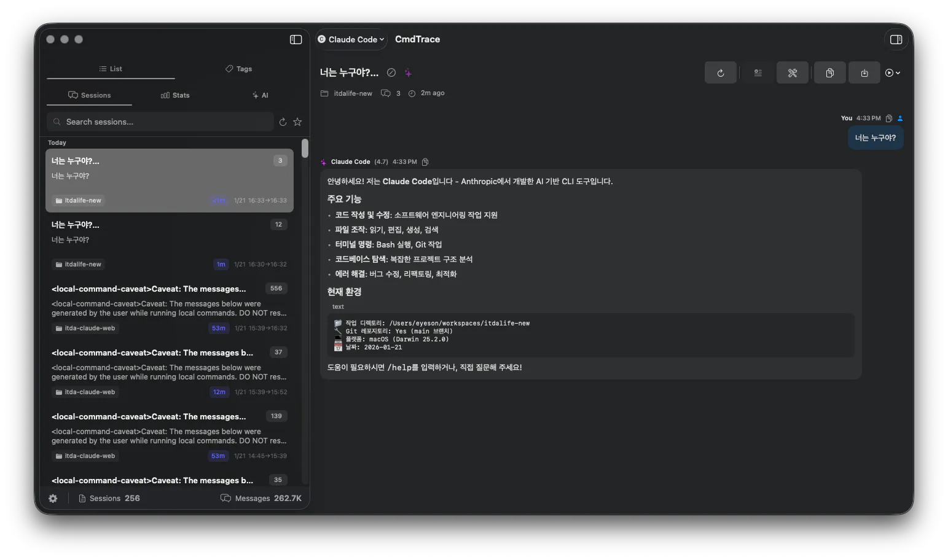Click the folder icon beside itdalife-new in the header
This screenshot has width=948, height=560.
click(x=324, y=93)
